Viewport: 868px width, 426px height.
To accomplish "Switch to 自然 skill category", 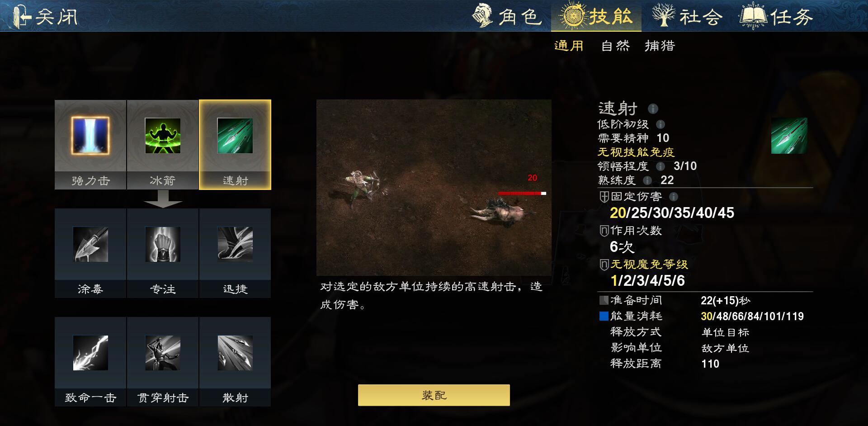I will coord(615,46).
